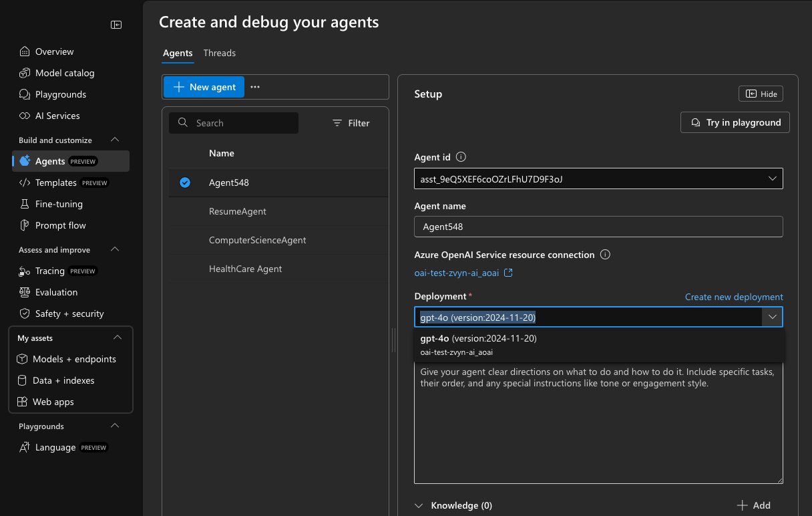Switch to the Threads tab

click(x=220, y=53)
